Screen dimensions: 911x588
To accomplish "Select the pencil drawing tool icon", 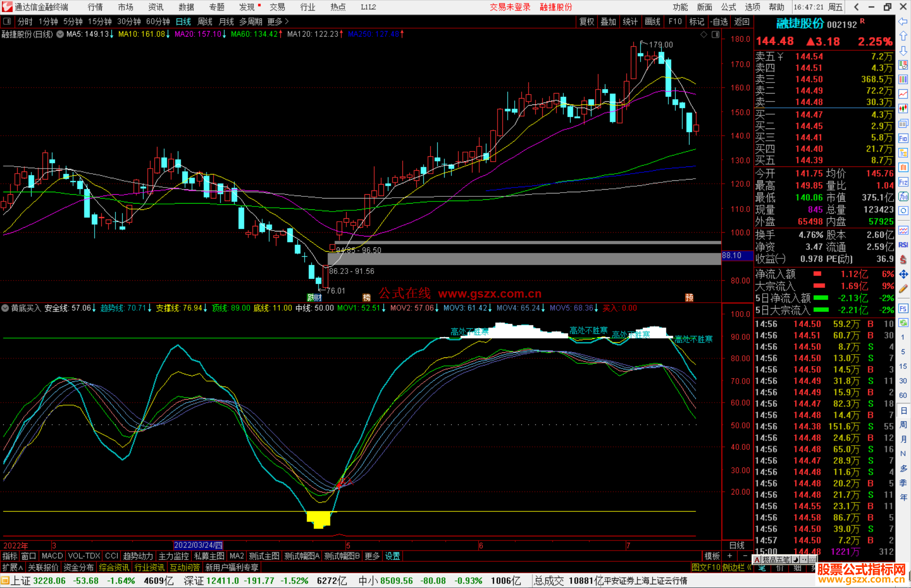I will 903,289.
